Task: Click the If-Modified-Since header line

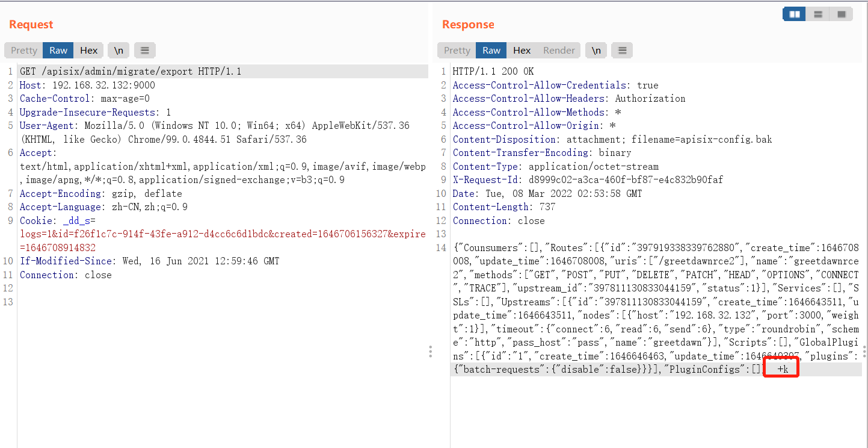Action: [150, 261]
